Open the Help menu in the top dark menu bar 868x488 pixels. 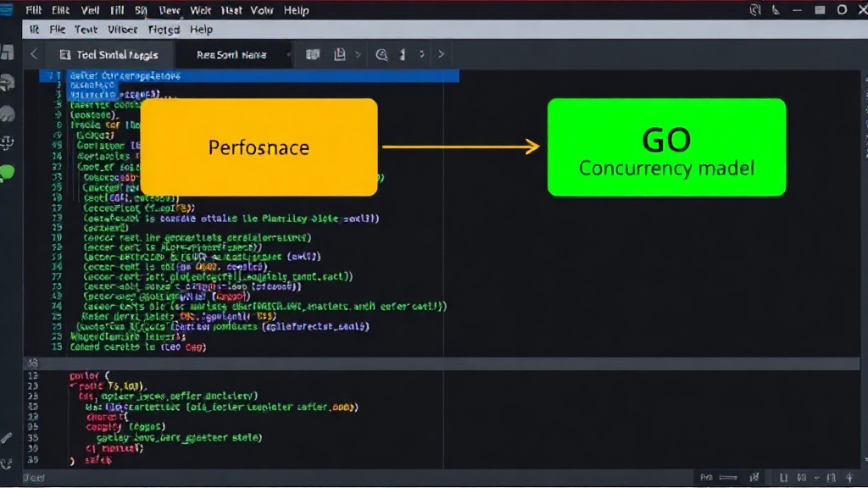point(296,10)
